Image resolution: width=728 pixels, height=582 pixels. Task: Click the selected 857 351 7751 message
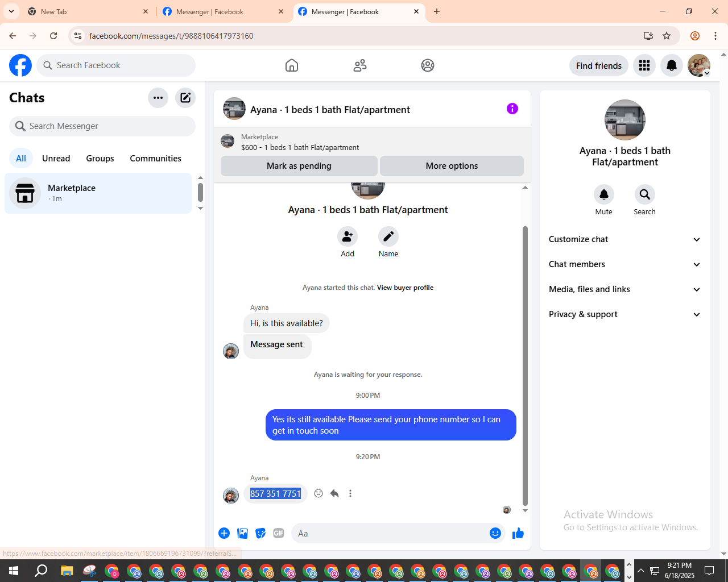tap(275, 493)
